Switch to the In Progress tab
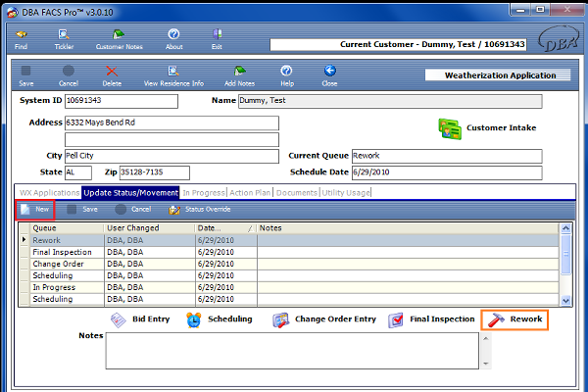This screenshot has height=392, width=588. (204, 193)
